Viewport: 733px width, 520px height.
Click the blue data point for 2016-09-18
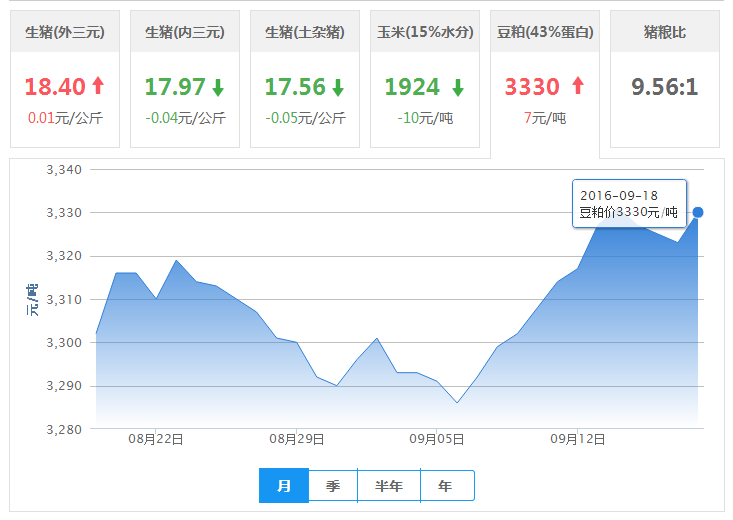pos(697,212)
